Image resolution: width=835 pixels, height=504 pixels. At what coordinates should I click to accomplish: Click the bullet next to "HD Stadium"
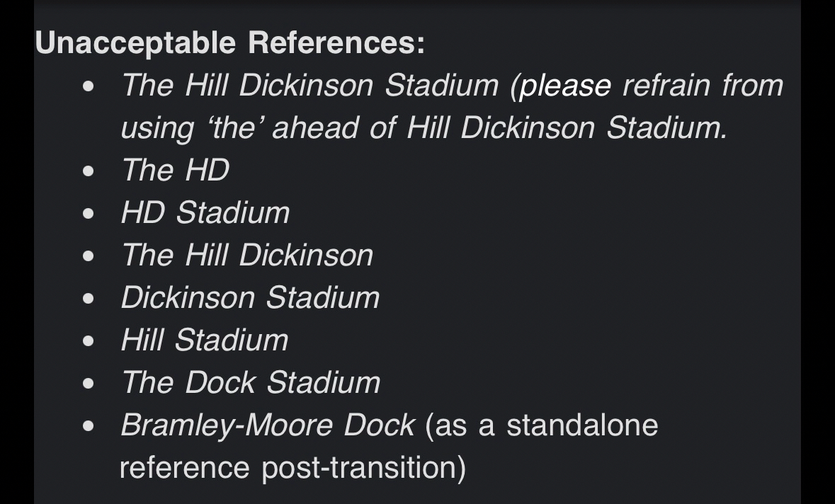click(x=88, y=214)
